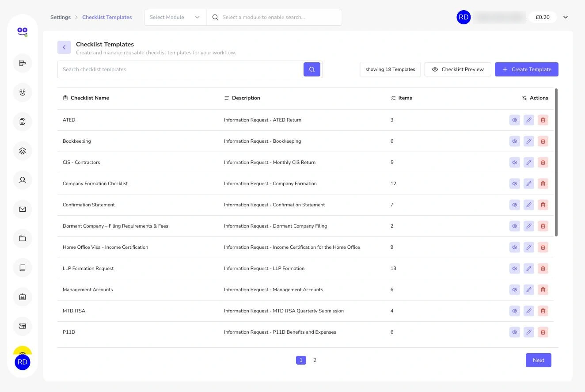Preview Company Formation Checklist via eye icon
The image size is (585, 392).
pos(515,183)
